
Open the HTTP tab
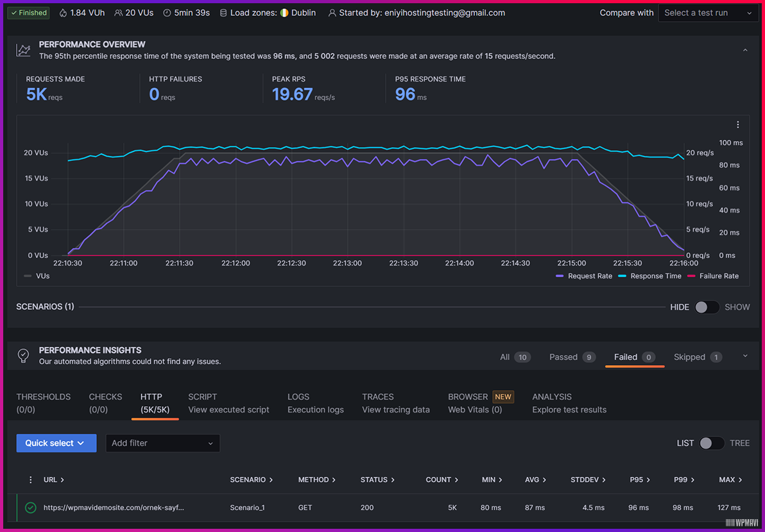pyautogui.click(x=155, y=403)
